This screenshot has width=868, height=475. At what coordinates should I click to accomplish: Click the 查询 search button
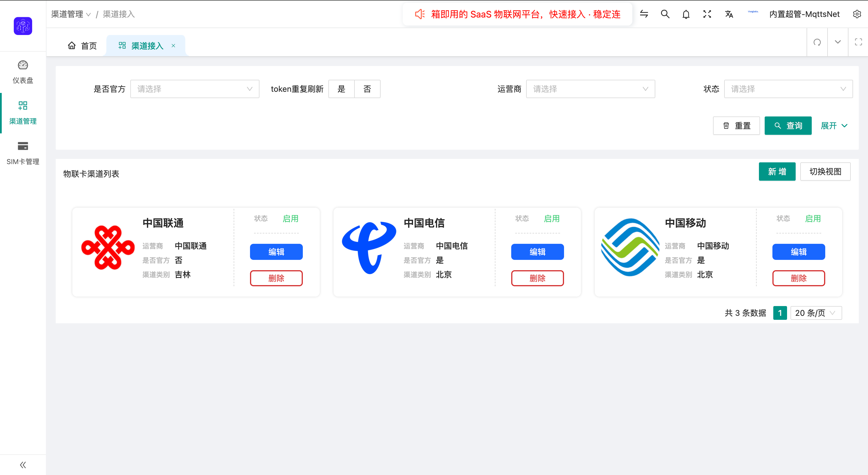788,126
